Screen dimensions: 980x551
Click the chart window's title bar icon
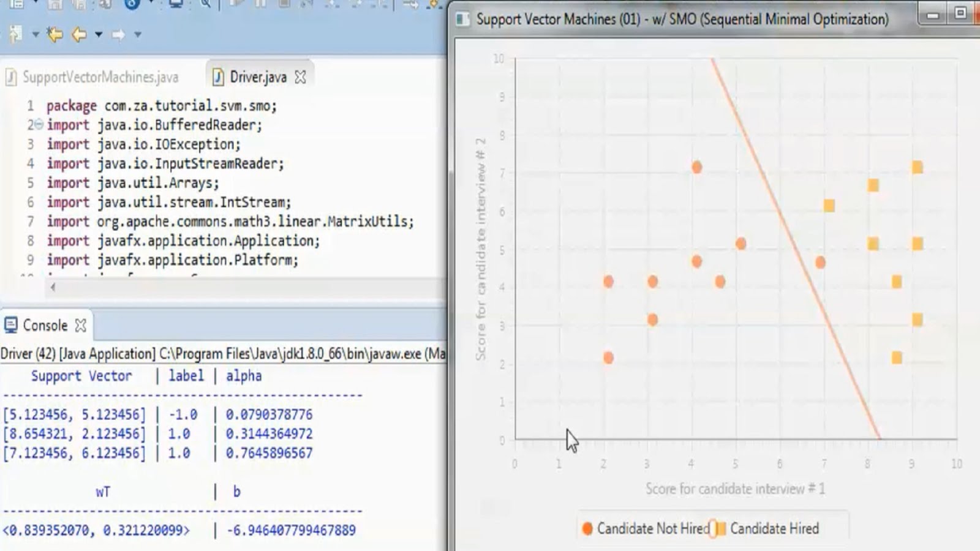click(463, 19)
